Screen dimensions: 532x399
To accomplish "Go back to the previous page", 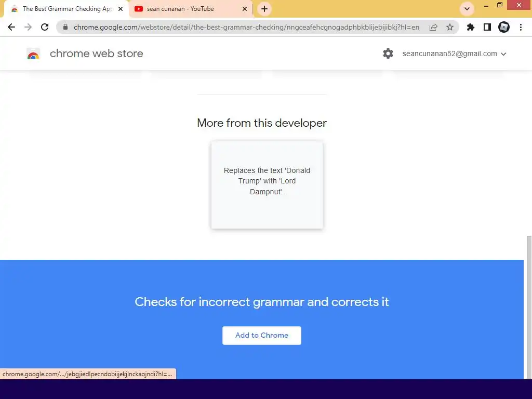I will tap(11, 27).
